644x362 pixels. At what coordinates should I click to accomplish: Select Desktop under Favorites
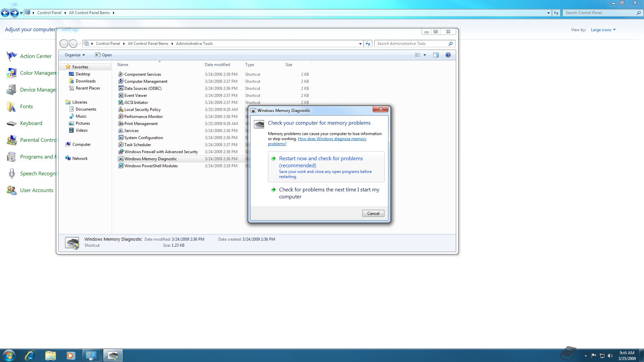(83, 74)
